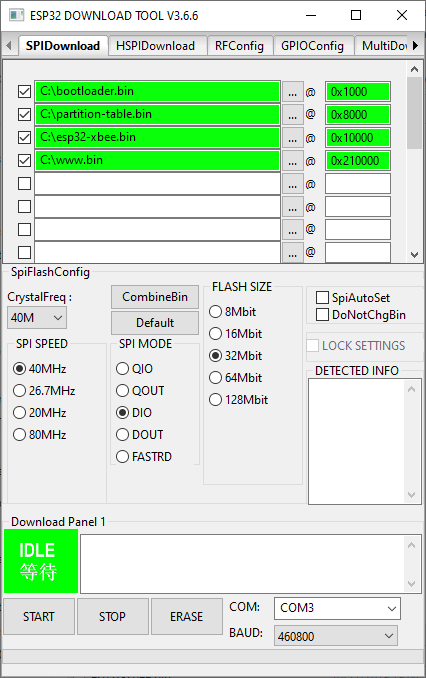Open the CrystalFreq 40M dropdown
Image resolution: width=426 pixels, height=678 pixels.
click(x=37, y=318)
